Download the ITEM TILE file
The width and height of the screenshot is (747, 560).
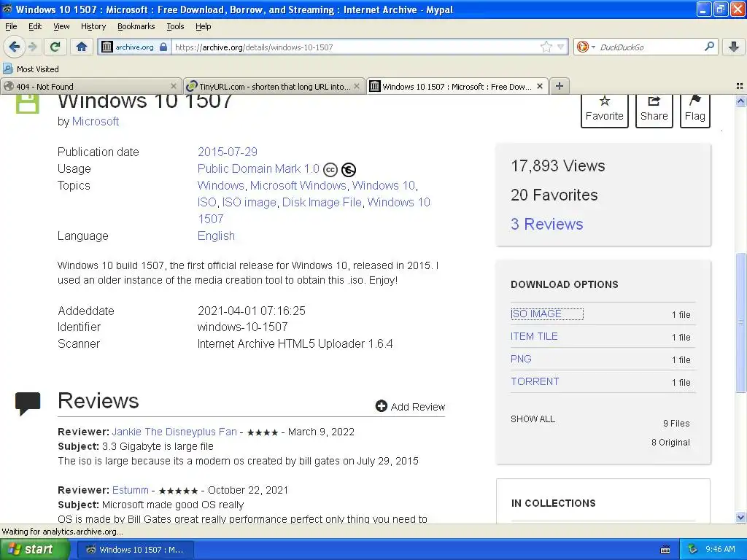tap(534, 336)
